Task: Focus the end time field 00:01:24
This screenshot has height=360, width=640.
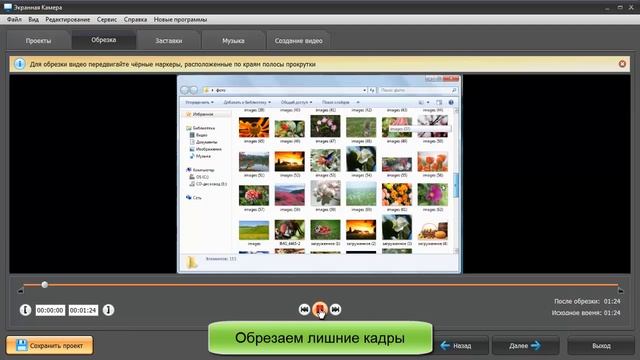Action: 83,310
